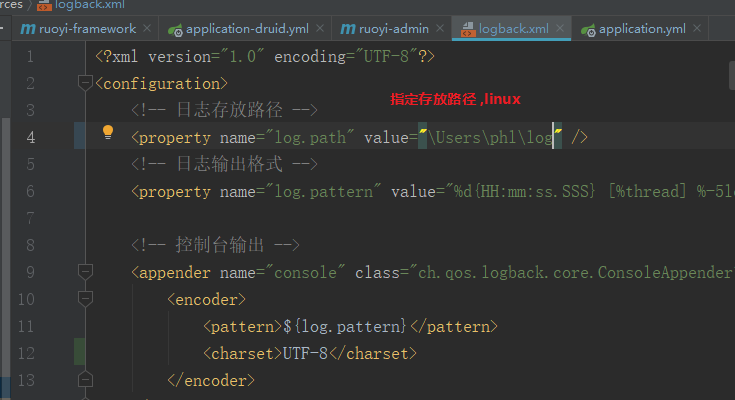735x400 pixels.
Task: Click the Spring icon on application.yml tab
Action: (588, 30)
